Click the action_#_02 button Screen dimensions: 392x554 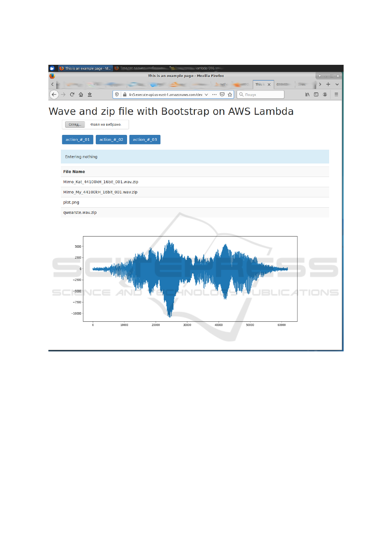(111, 139)
